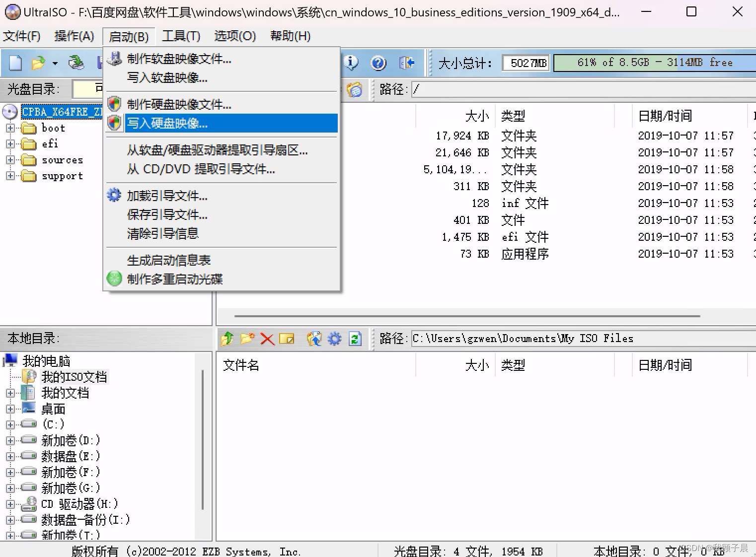Select the 新加卷(G:) drive in tree
Viewport: 756px width, 557px height.
click(71, 488)
